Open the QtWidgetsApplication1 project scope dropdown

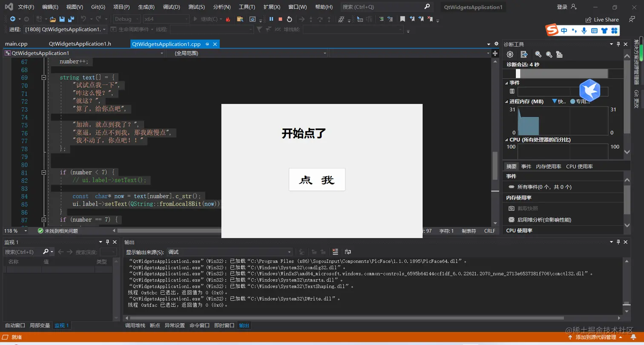[84, 53]
